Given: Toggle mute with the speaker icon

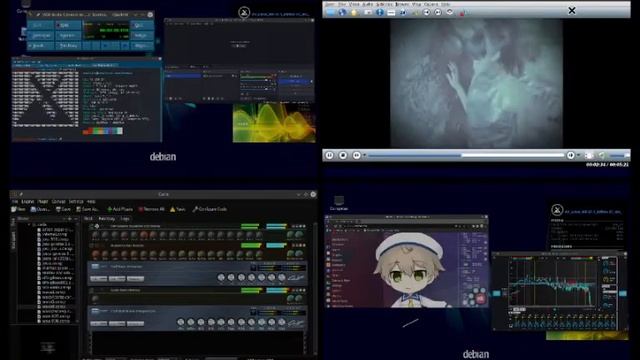Looking at the screenshot, I should pyautogui.click(x=602, y=155).
